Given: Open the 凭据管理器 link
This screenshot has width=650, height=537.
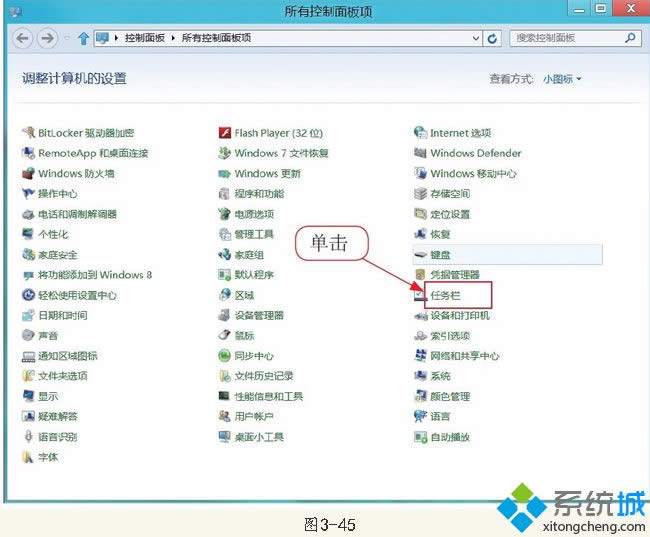Looking at the screenshot, I should [x=455, y=275].
